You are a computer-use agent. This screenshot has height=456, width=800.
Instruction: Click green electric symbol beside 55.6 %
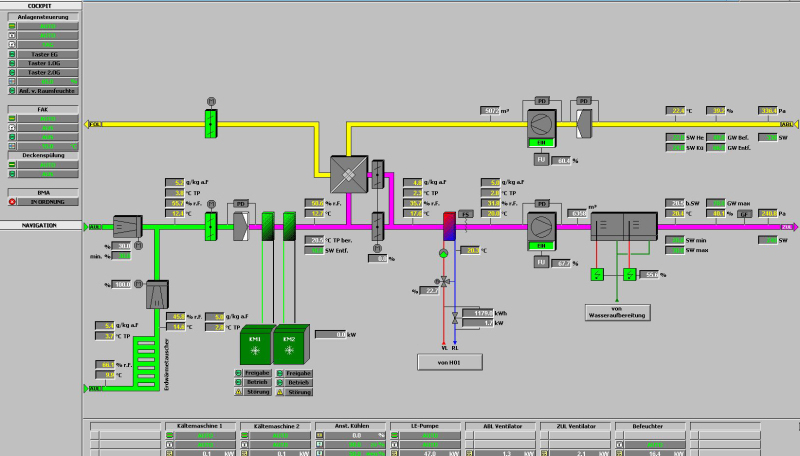pos(630,275)
